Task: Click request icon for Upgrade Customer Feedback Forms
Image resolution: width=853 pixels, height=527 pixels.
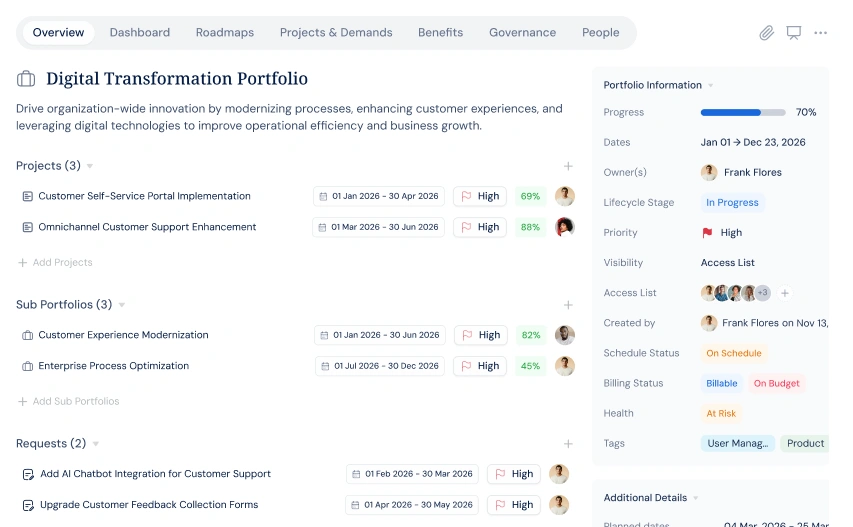Action: pos(28,505)
